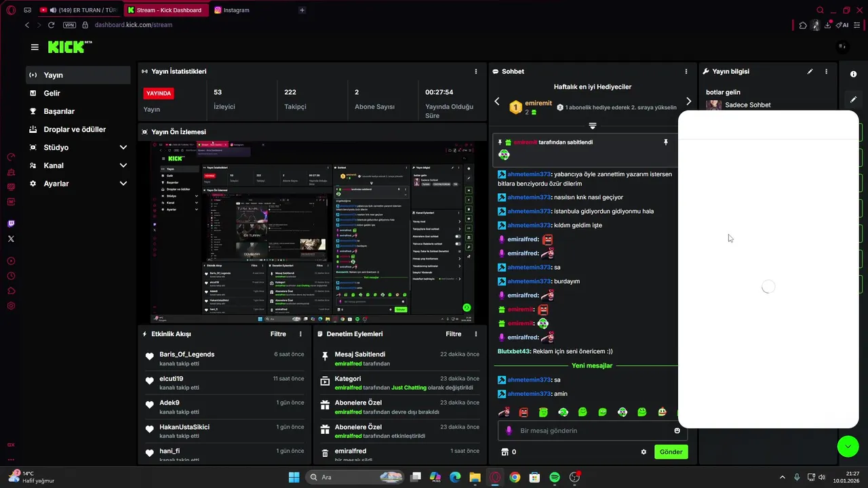Screen dimensions: 868x488
Task: Select HakanUstaSikici follow activity row
Action: click(x=224, y=431)
